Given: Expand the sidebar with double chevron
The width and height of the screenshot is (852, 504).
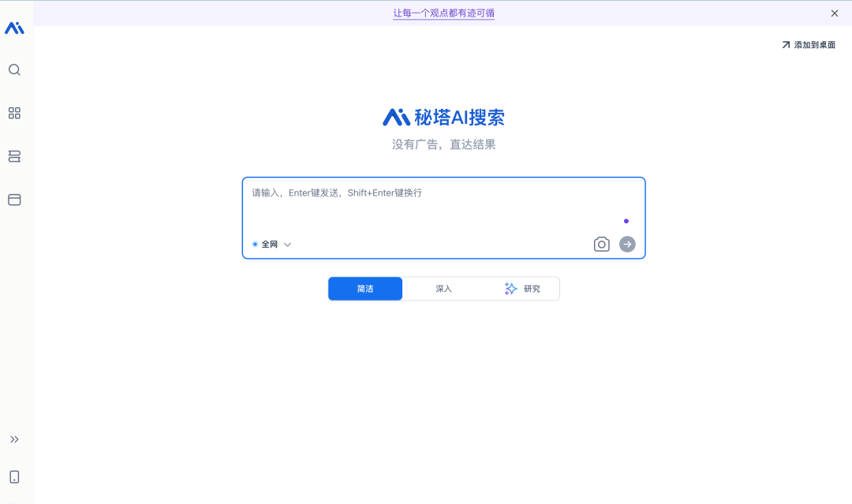Looking at the screenshot, I should point(15,439).
